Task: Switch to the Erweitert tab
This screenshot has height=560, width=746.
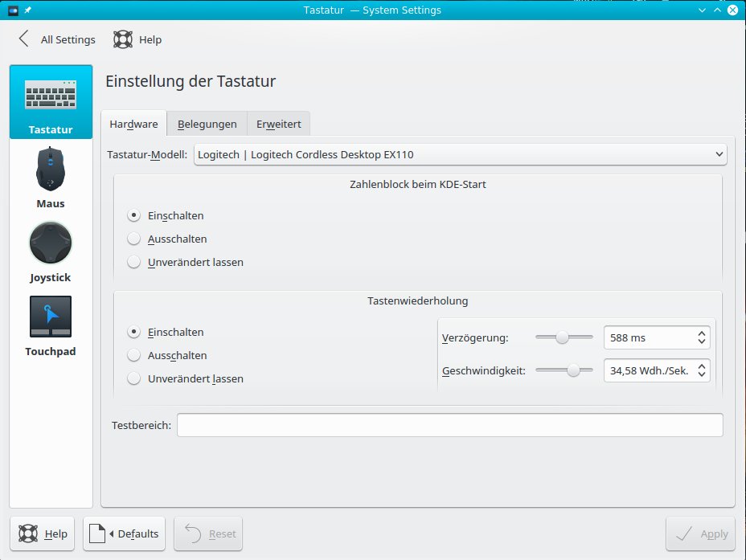Action: 278,124
